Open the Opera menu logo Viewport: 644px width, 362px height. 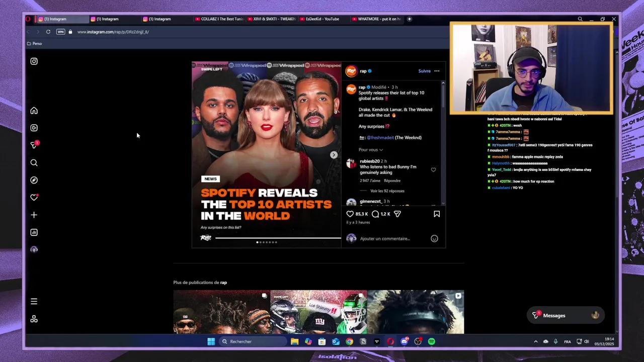(28, 19)
